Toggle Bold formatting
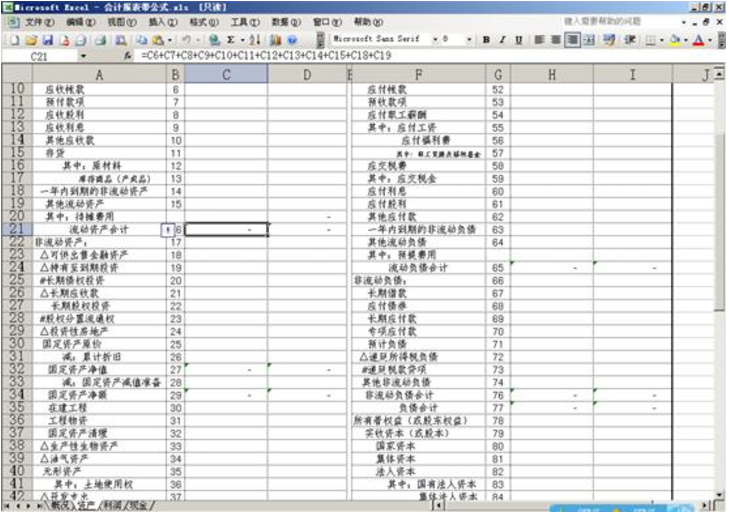 [x=486, y=40]
